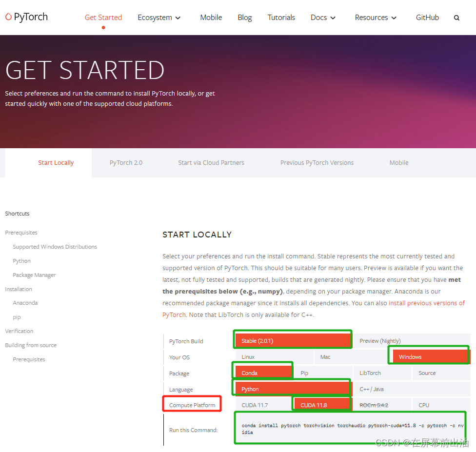Open the Blog page
This screenshot has height=452, width=476.
(245, 18)
